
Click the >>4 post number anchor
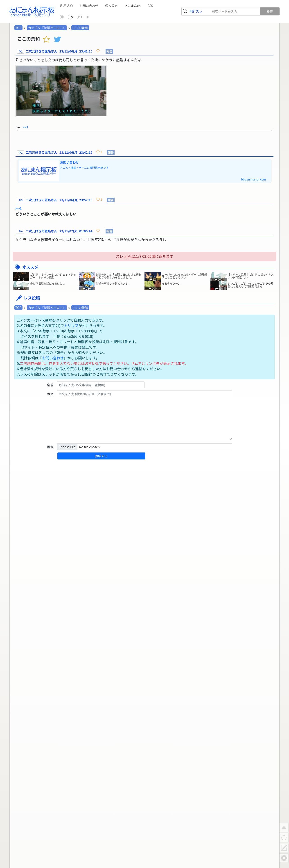[20, 231]
